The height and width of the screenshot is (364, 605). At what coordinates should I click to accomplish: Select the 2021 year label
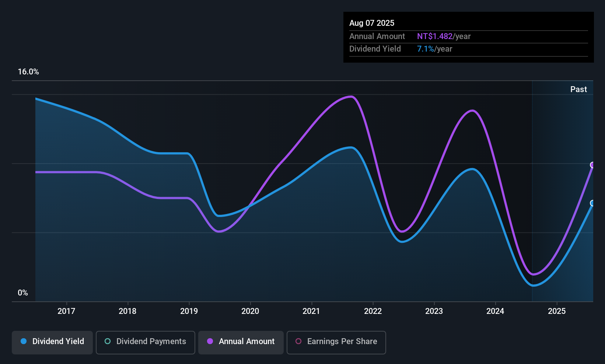pos(311,311)
